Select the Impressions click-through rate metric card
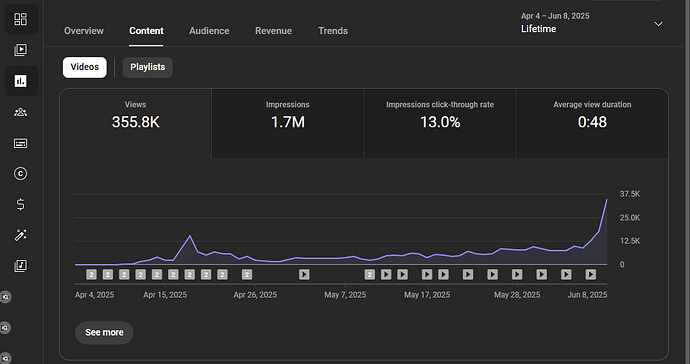Image resolution: width=690 pixels, height=364 pixels. 440,123
